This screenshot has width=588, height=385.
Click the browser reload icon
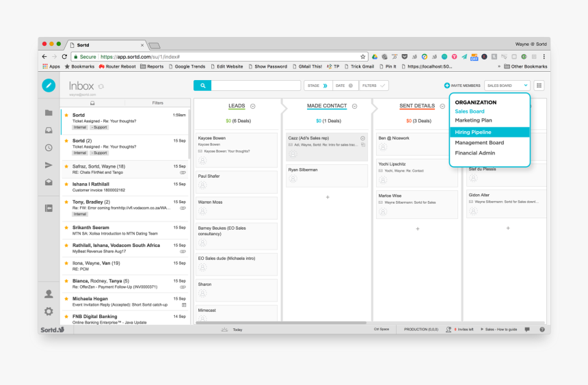tap(64, 57)
